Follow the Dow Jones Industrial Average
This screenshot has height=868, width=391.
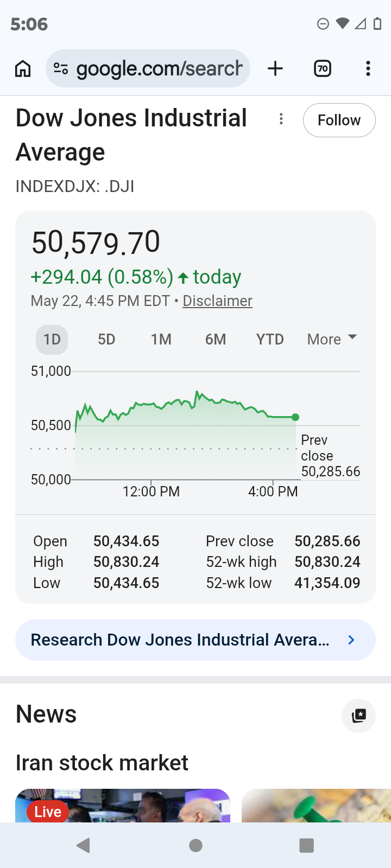pos(339,120)
